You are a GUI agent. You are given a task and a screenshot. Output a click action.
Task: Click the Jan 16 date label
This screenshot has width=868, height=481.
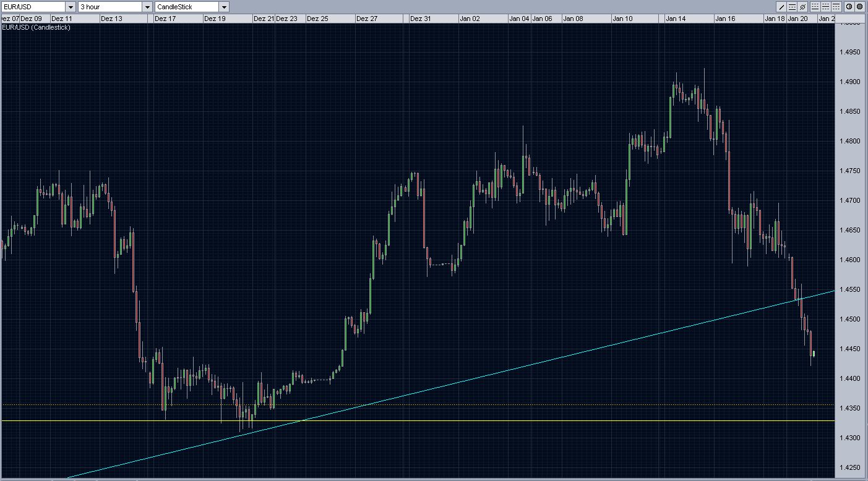725,19
